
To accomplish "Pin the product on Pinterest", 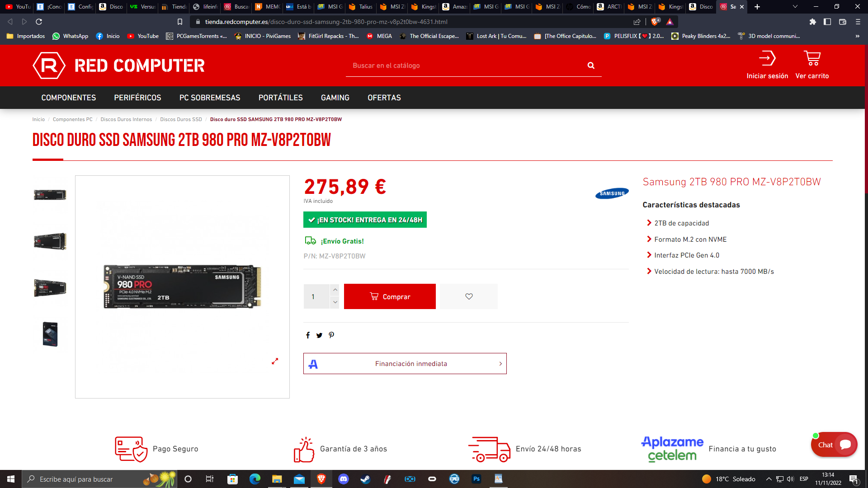I will pos(331,335).
